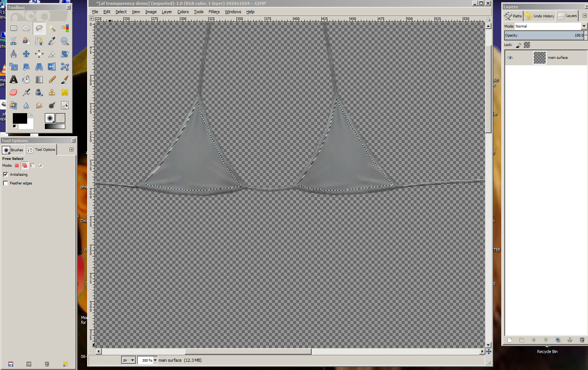Image resolution: width=588 pixels, height=370 pixels.
Task: Enable the Feather edges checkbox
Action: coord(5,183)
